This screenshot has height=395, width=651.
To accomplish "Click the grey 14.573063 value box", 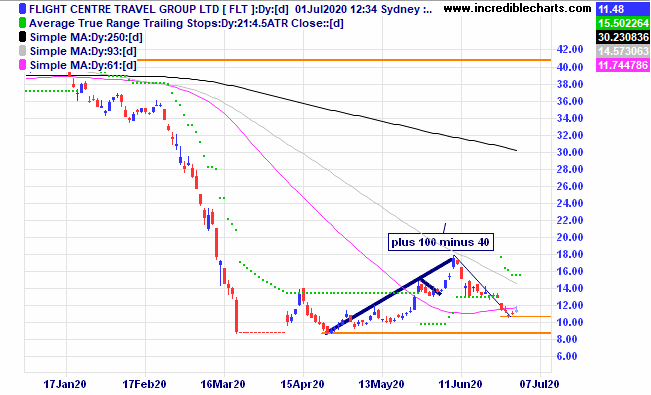I will click(x=622, y=51).
